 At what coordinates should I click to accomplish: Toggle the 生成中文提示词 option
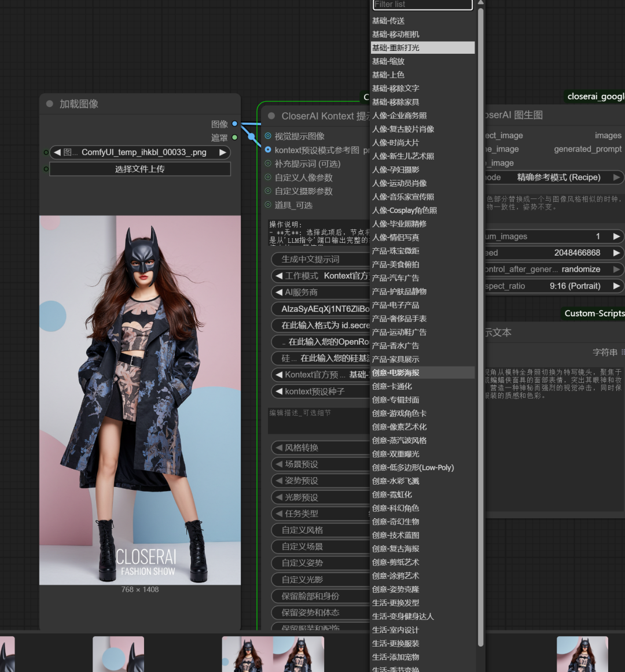click(321, 259)
